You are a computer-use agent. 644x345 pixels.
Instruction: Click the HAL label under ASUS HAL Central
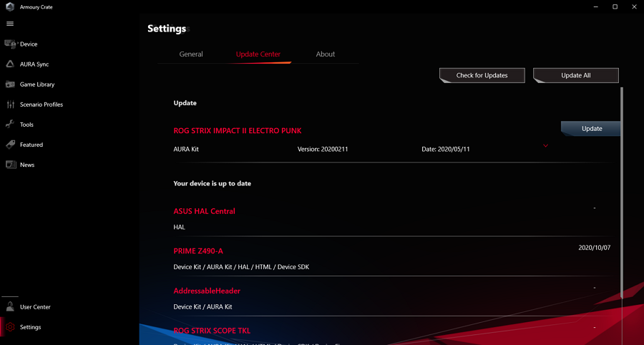click(179, 227)
